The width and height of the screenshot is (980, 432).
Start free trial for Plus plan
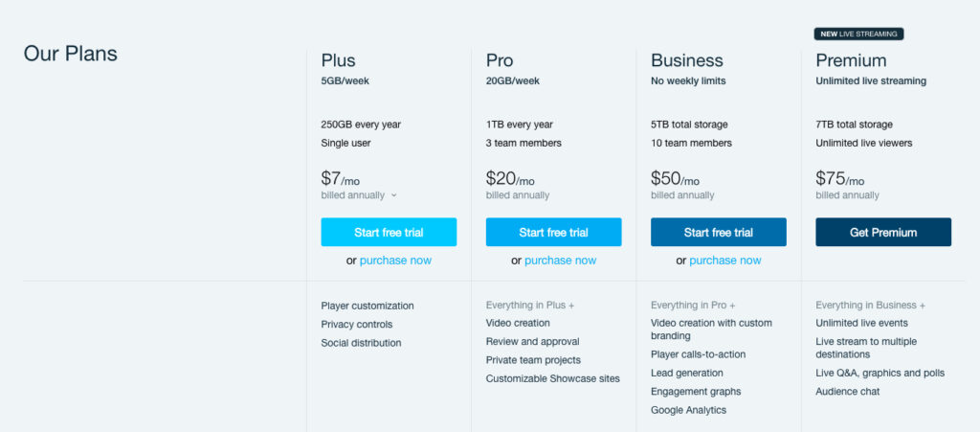click(x=389, y=232)
